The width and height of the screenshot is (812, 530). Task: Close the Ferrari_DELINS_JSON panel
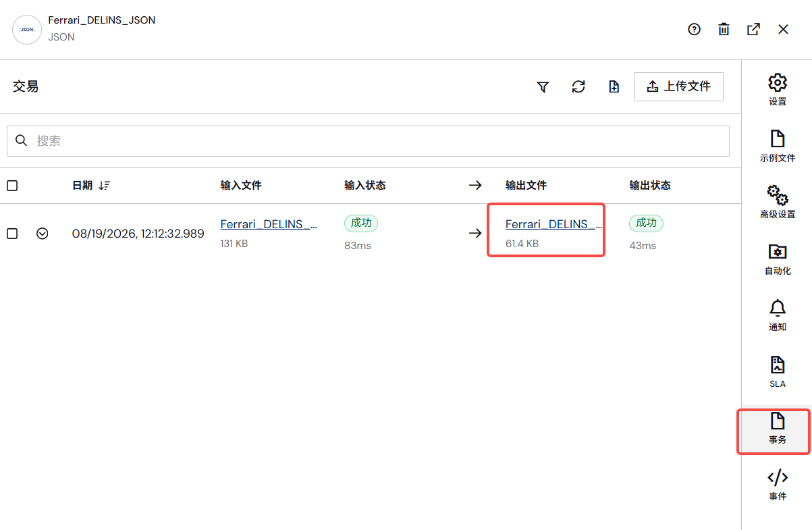(x=783, y=29)
